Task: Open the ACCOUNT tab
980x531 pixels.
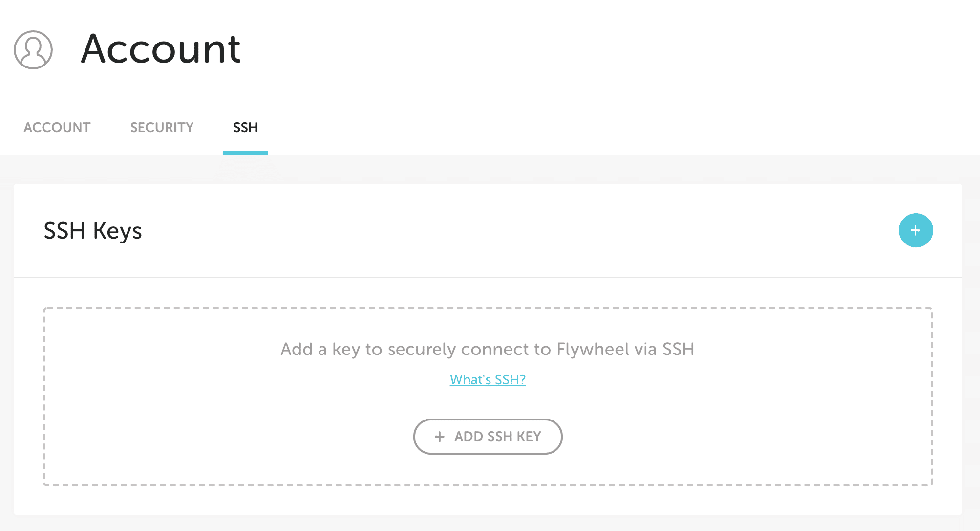Action: pyautogui.click(x=57, y=128)
